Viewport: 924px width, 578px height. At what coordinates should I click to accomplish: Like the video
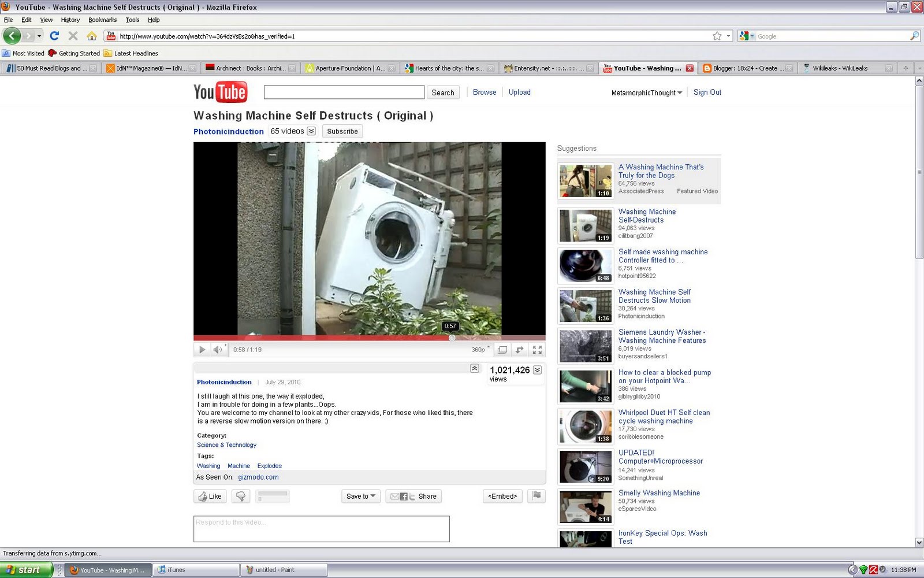point(210,497)
